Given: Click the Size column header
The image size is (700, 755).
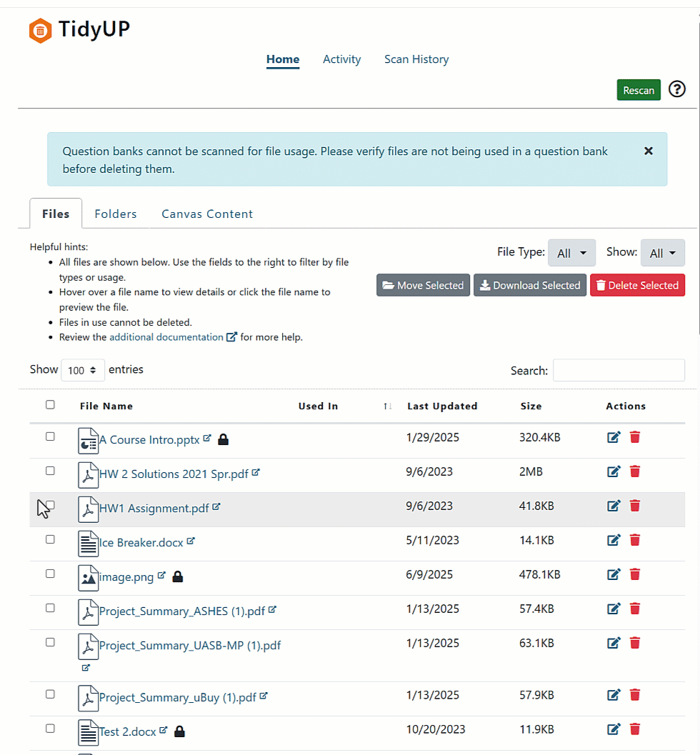Looking at the screenshot, I should tap(531, 406).
